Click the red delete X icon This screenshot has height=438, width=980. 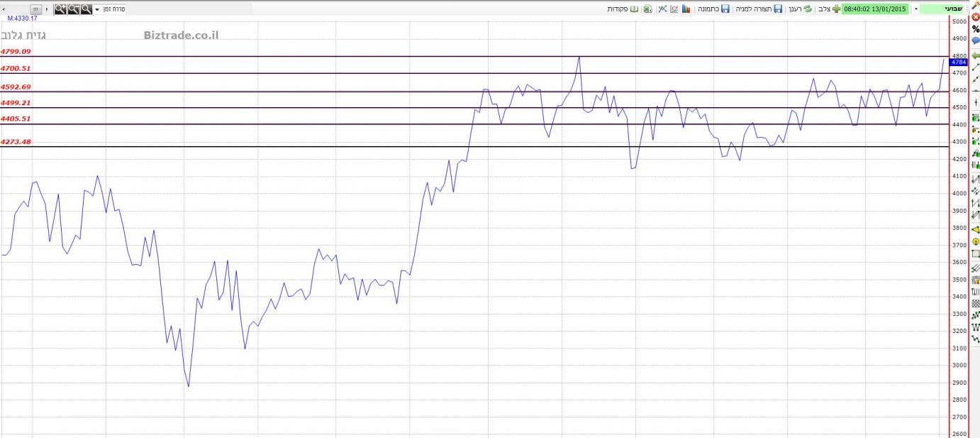(975, 16)
